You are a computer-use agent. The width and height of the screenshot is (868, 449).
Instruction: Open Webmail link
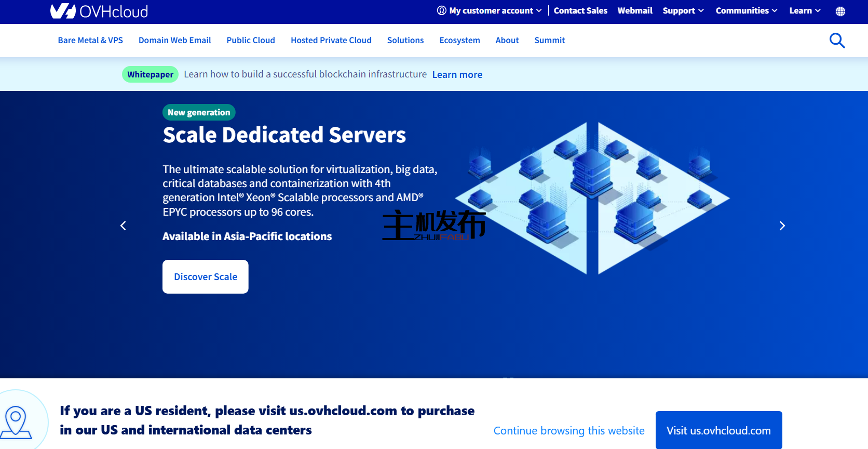tap(635, 10)
